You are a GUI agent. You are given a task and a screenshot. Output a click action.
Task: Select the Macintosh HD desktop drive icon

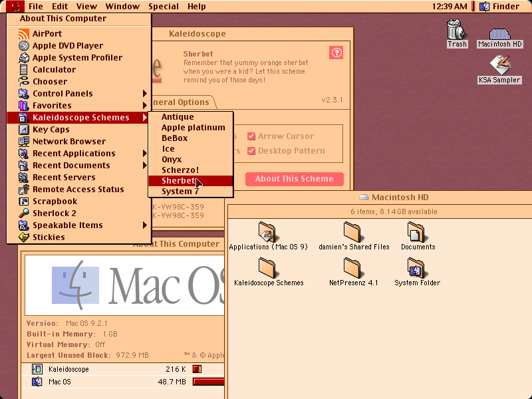point(499,34)
